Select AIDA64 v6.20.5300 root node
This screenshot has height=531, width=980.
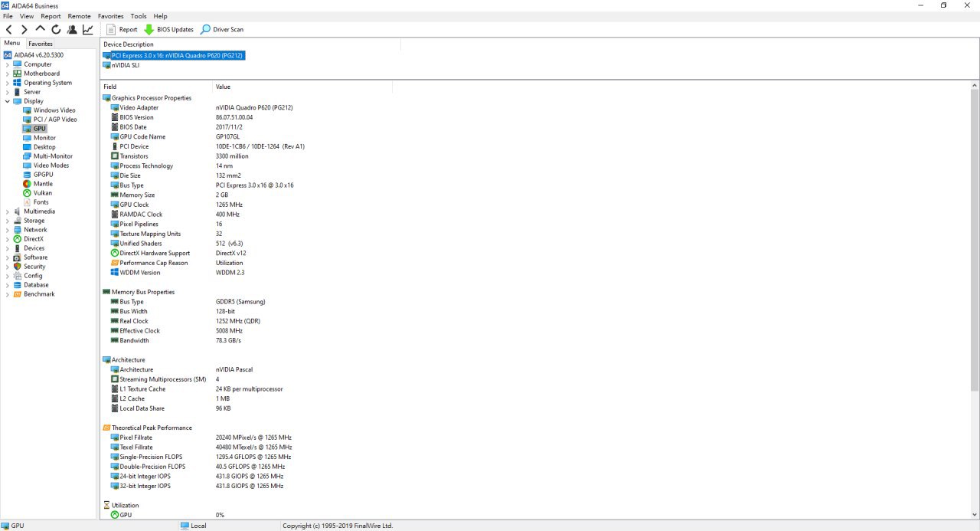coord(38,55)
